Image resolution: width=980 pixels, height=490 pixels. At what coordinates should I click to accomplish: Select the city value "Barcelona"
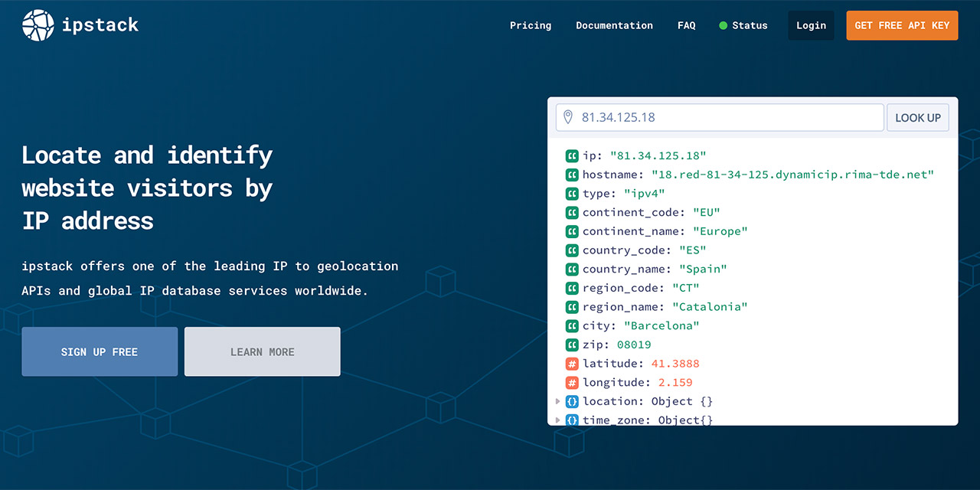[661, 325]
